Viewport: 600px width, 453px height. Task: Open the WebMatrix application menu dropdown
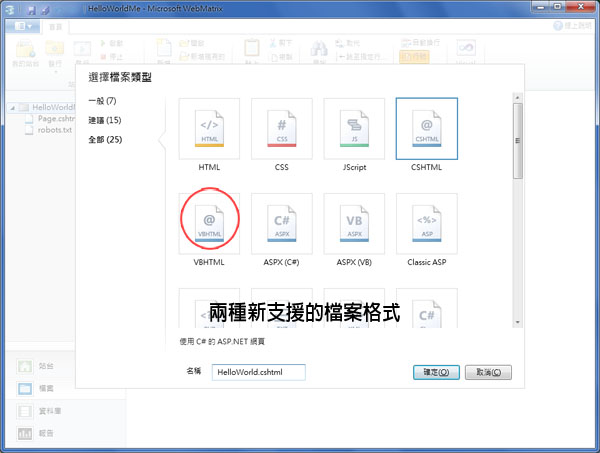pyautogui.click(x=23, y=26)
